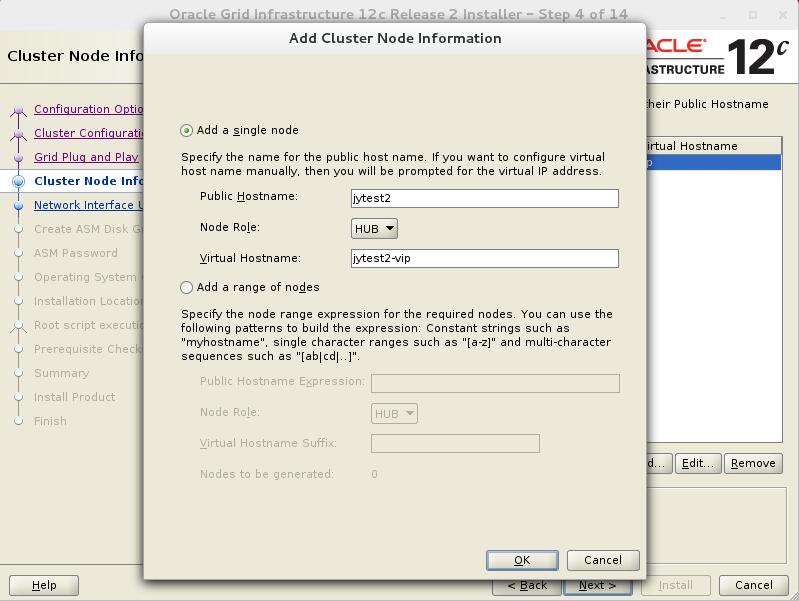The width and height of the screenshot is (799, 601).
Task: Open the disabled Node Role dropdown for node range
Action: pyautogui.click(x=394, y=414)
